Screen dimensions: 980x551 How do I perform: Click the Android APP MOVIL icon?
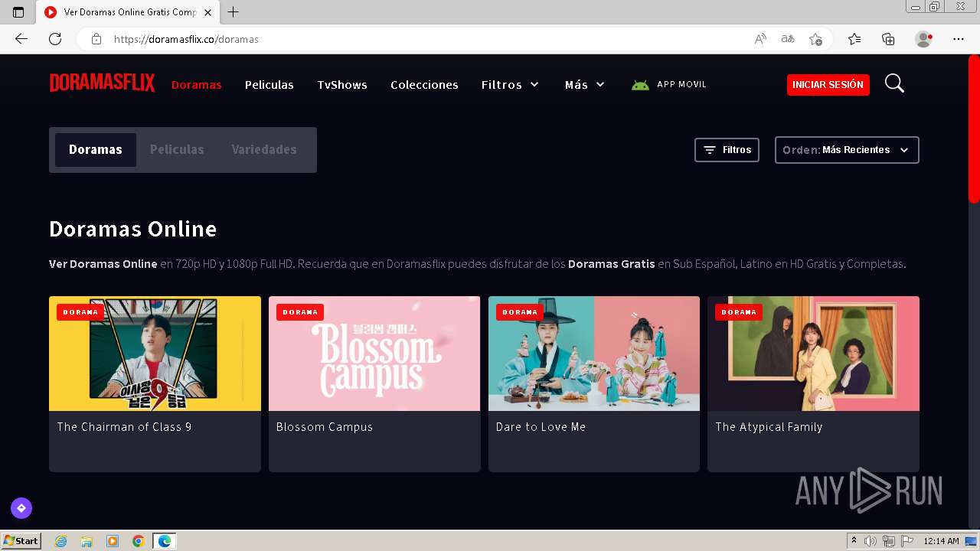tap(640, 85)
